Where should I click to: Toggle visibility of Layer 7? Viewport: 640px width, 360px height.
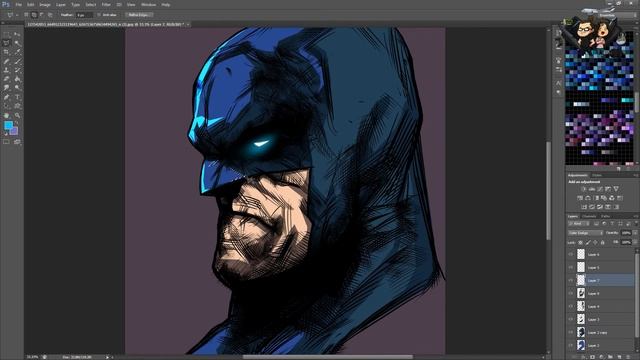pyautogui.click(x=571, y=280)
